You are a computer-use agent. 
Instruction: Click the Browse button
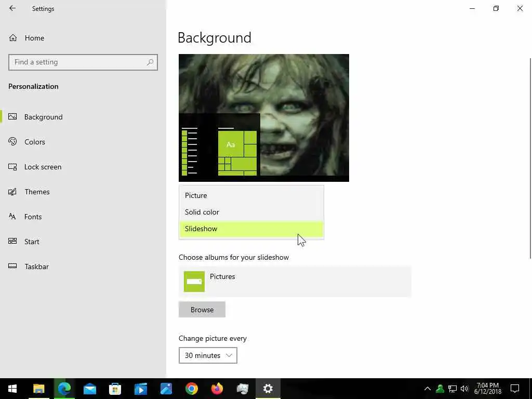click(202, 310)
